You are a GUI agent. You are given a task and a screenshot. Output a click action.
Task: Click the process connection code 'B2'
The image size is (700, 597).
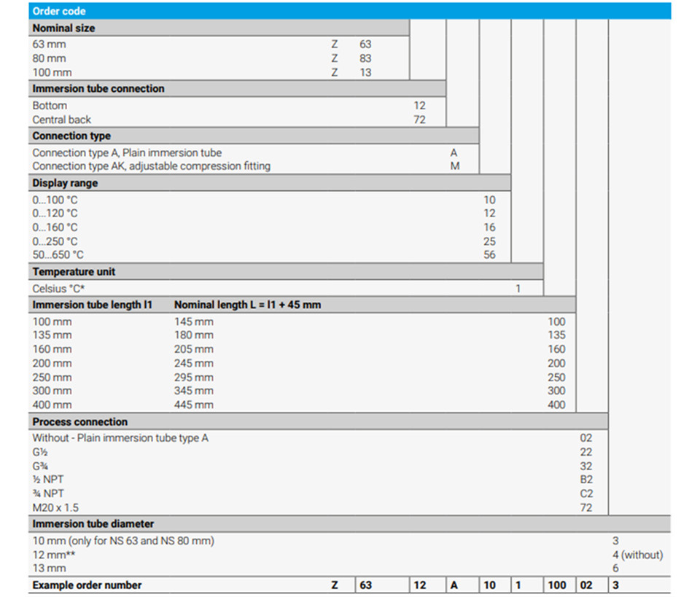coord(586,480)
